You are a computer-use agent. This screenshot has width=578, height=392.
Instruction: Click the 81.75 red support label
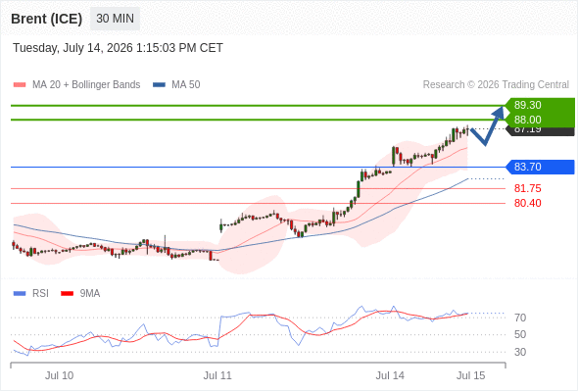[x=527, y=188]
